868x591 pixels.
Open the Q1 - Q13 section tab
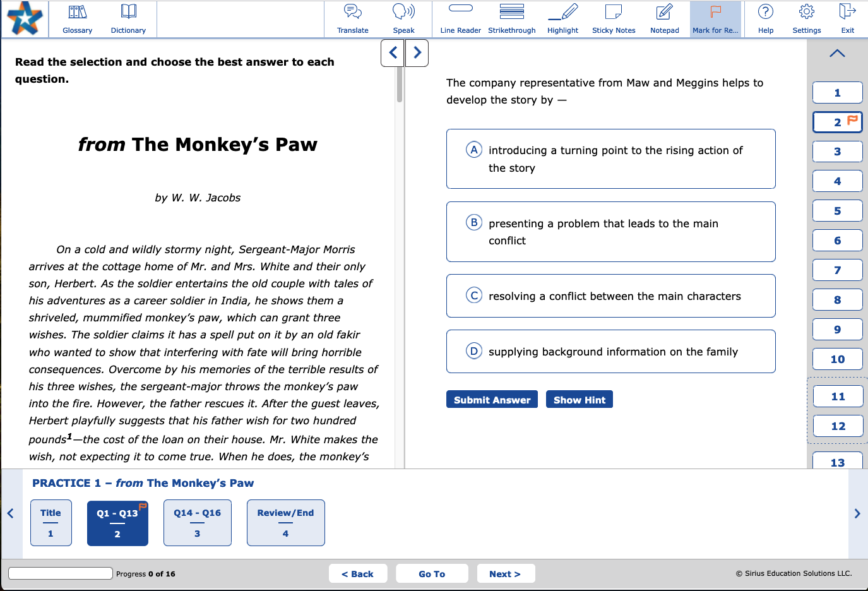coord(117,523)
